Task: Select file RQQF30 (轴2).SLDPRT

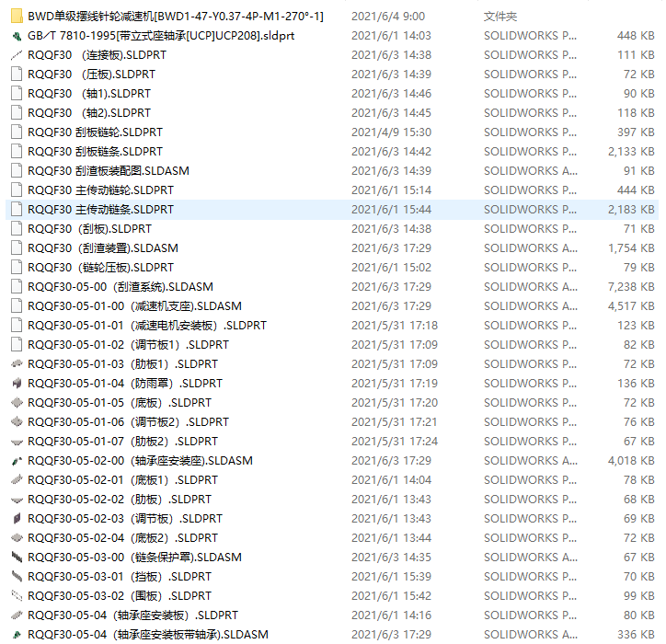Action: [89, 113]
